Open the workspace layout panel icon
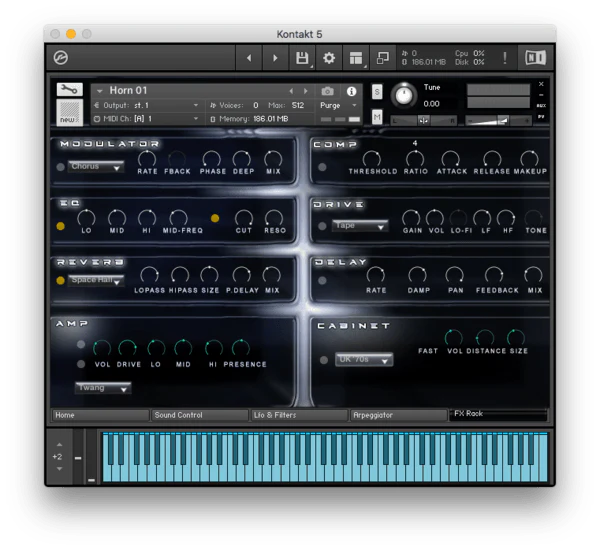Image resolution: width=600 pixels, height=550 pixels. click(x=356, y=58)
